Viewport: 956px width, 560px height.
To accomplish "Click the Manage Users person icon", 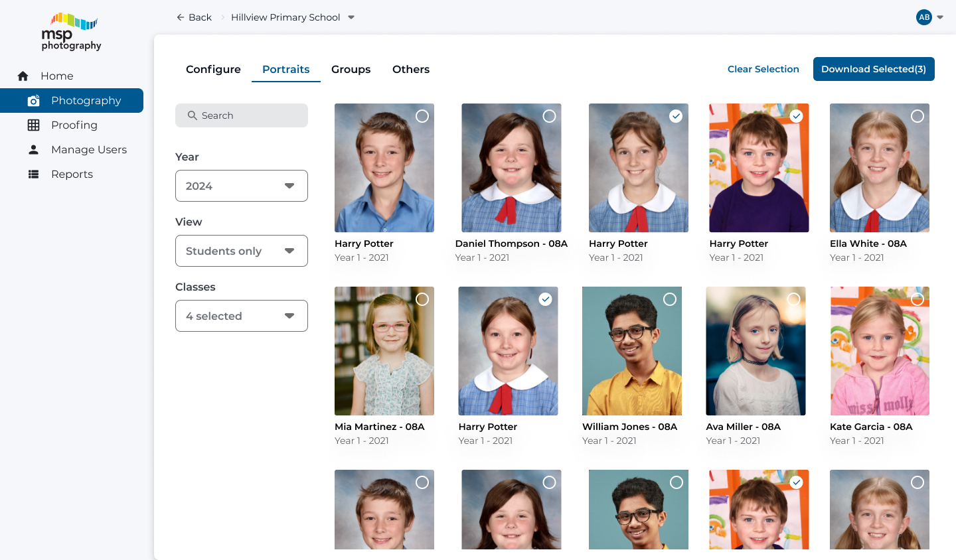I will (34, 150).
